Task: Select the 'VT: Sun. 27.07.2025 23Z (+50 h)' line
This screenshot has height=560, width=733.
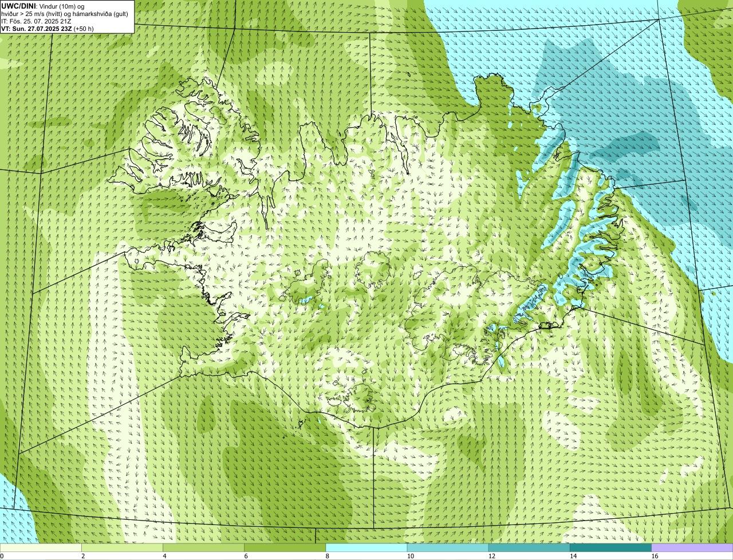Action: click(48, 29)
